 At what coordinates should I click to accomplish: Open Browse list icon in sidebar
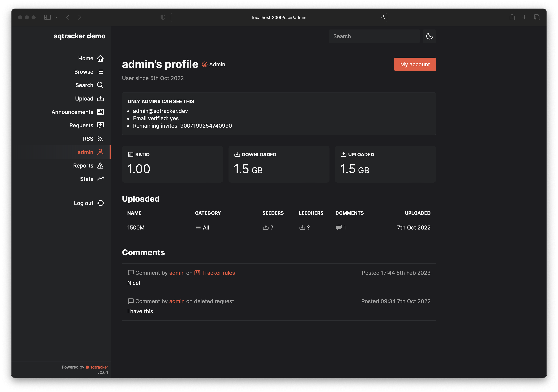point(100,72)
